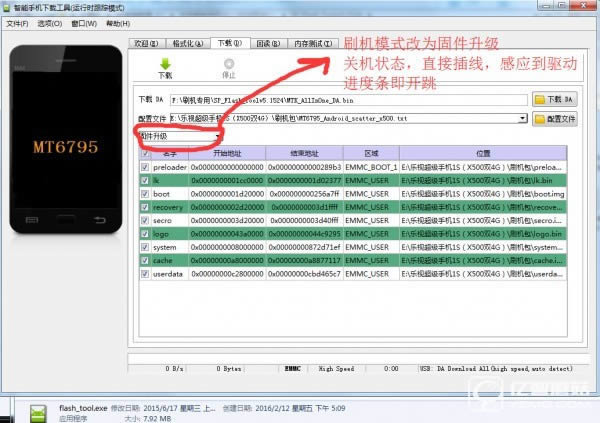Toggle the recovery partition checkbox
The width and height of the screenshot is (600, 423).
tap(145, 206)
